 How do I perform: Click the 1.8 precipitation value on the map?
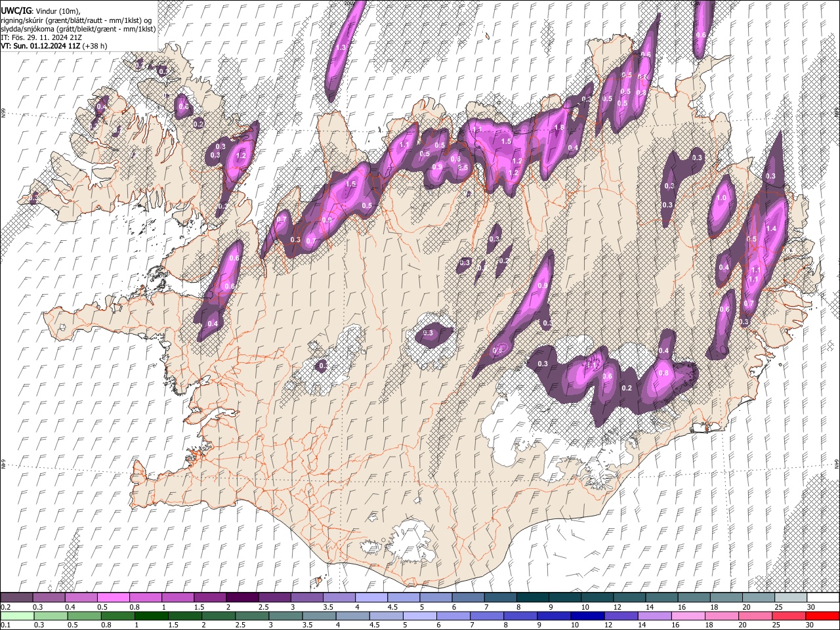559,127
